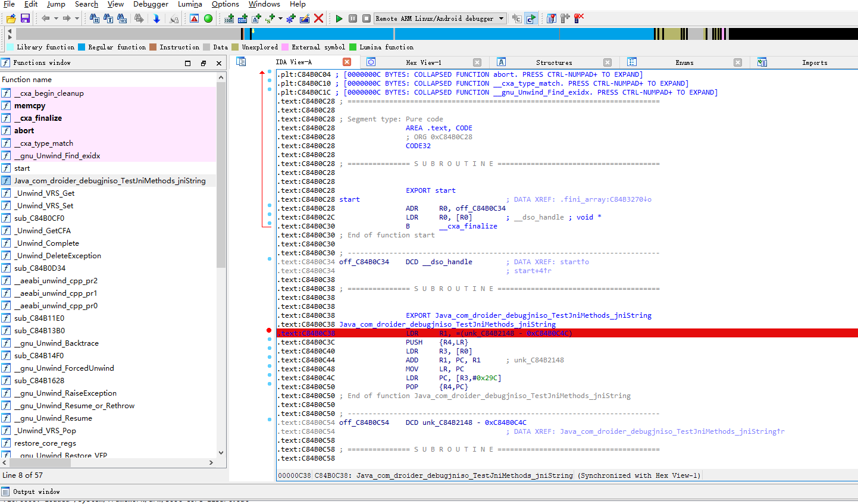Screen dimensions: 858x504
Task: Open the forward-history dropdown arrow
Action: [x=77, y=18]
